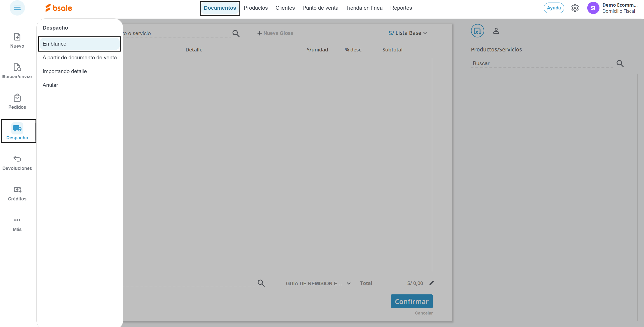
Task: Click the products panel search magnifier
Action: tap(620, 63)
